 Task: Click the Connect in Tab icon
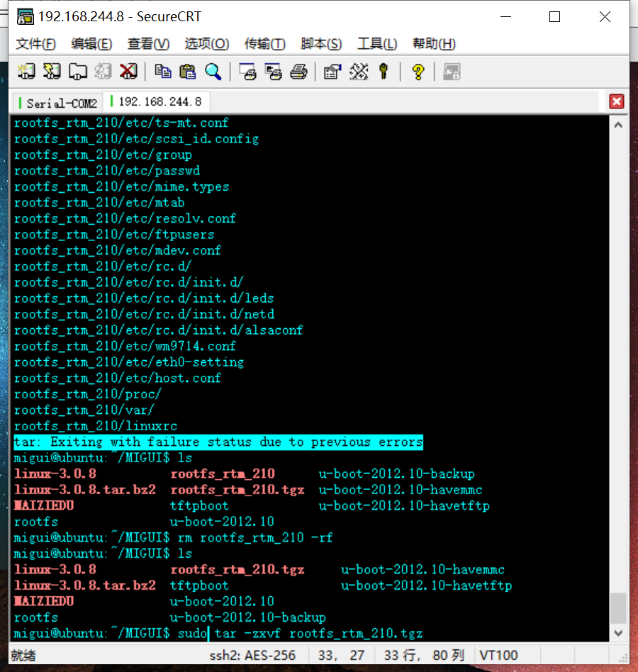(x=77, y=72)
